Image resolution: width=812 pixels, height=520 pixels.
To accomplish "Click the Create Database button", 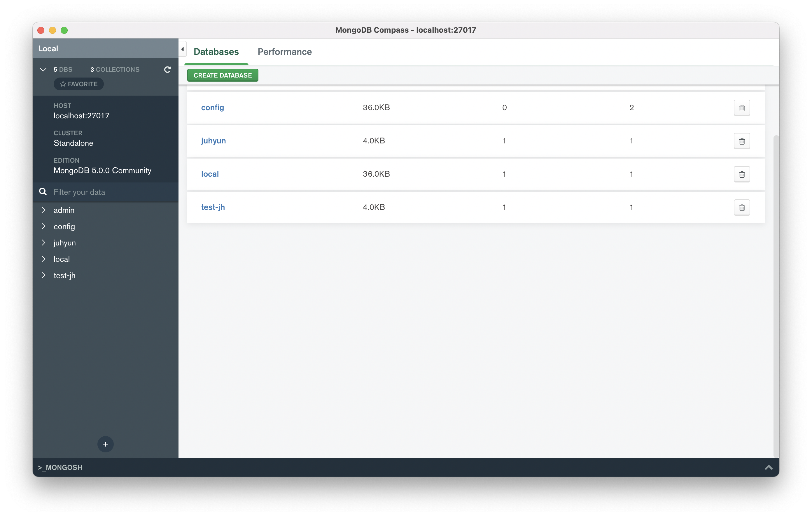I will (223, 75).
